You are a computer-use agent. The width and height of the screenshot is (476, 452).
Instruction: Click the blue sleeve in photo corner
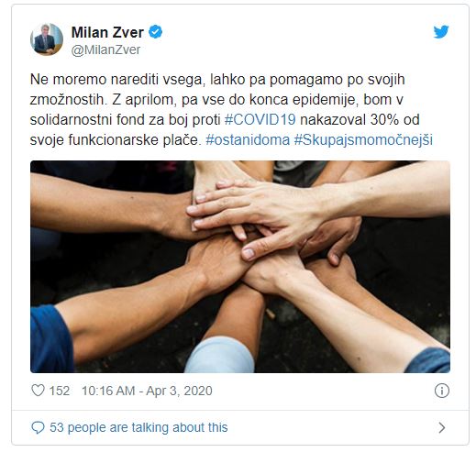coord(51,340)
